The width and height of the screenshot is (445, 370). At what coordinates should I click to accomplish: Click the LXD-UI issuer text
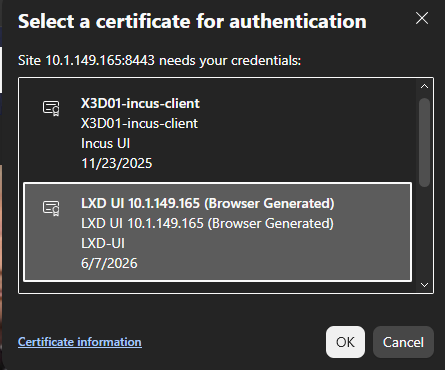[103, 243]
